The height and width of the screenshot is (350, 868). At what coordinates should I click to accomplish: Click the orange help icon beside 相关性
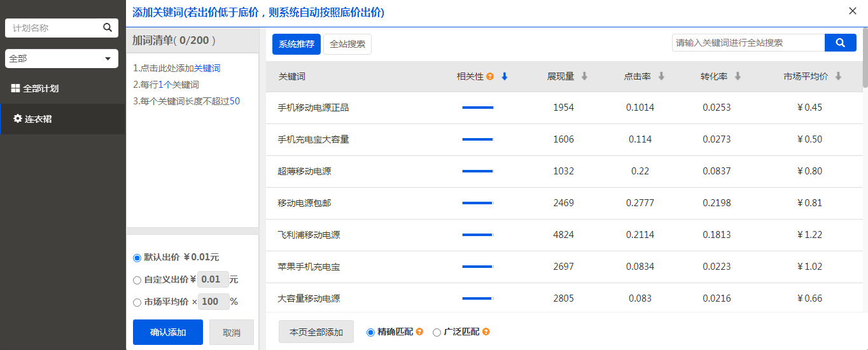(490, 77)
